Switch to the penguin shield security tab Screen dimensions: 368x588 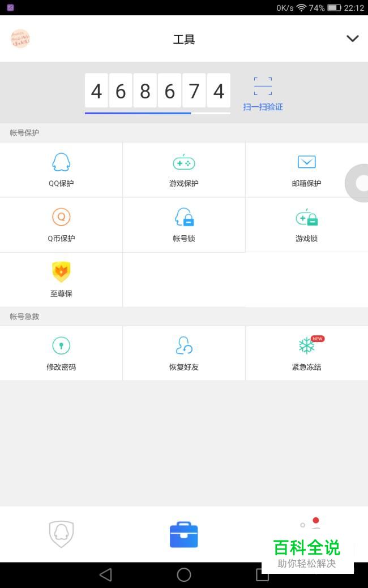(61, 534)
